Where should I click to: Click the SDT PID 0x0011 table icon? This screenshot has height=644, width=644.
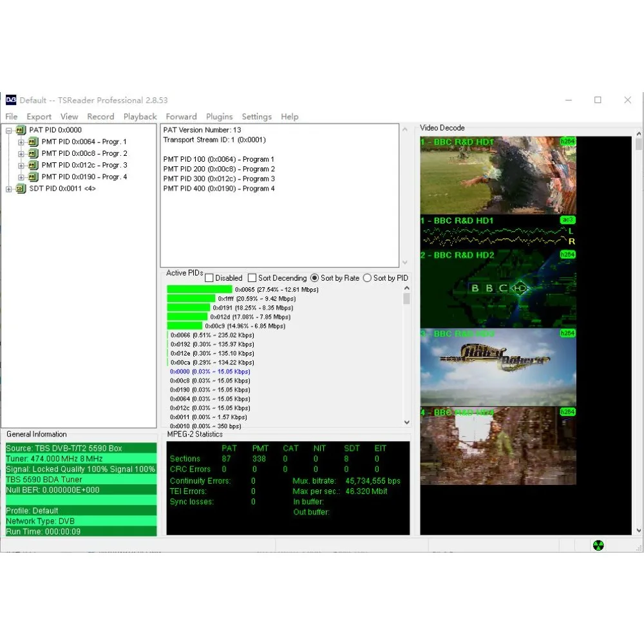pos(21,189)
